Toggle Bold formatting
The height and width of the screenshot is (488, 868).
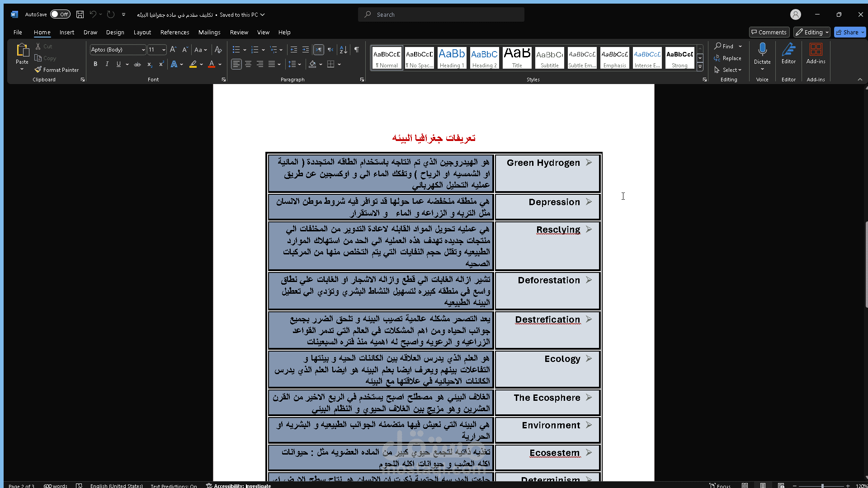95,64
